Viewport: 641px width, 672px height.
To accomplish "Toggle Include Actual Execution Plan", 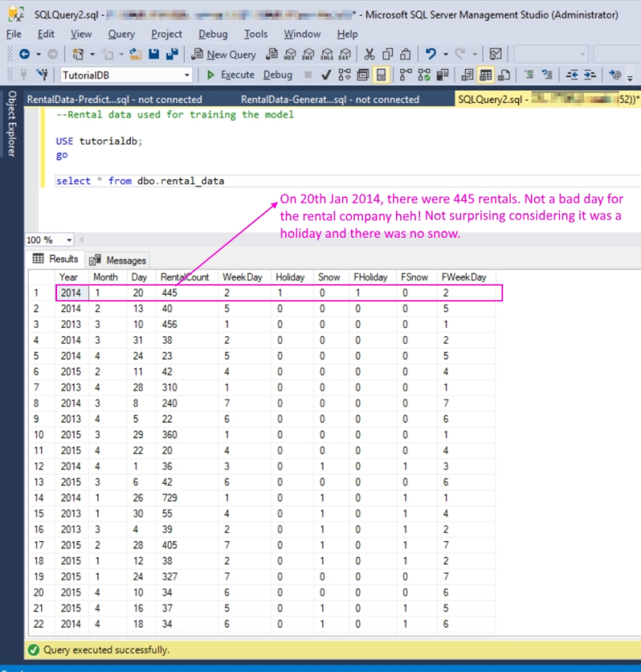I will coord(405,74).
